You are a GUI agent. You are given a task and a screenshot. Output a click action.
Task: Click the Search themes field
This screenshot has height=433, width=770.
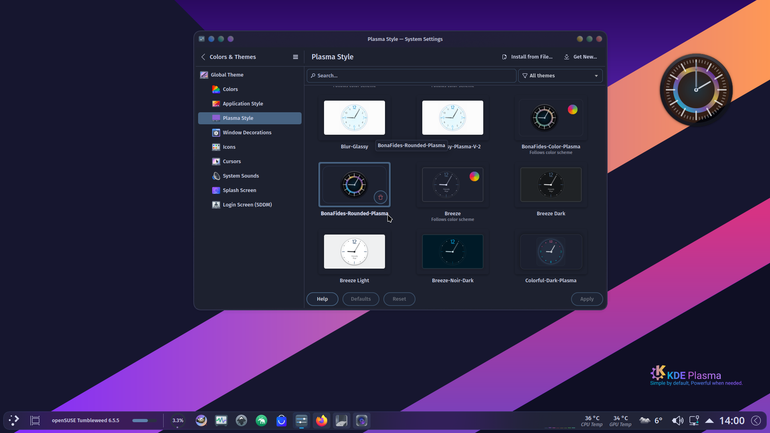[412, 76]
